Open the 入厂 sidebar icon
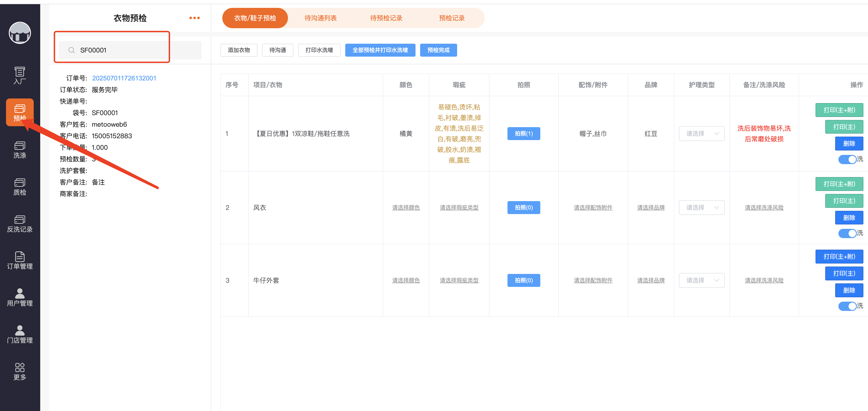 click(x=20, y=75)
